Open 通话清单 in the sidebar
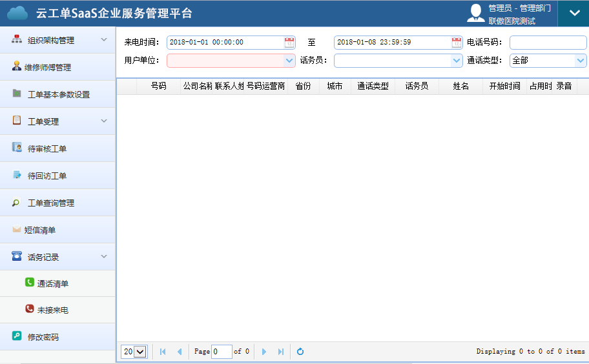The image size is (589, 364). (x=53, y=283)
